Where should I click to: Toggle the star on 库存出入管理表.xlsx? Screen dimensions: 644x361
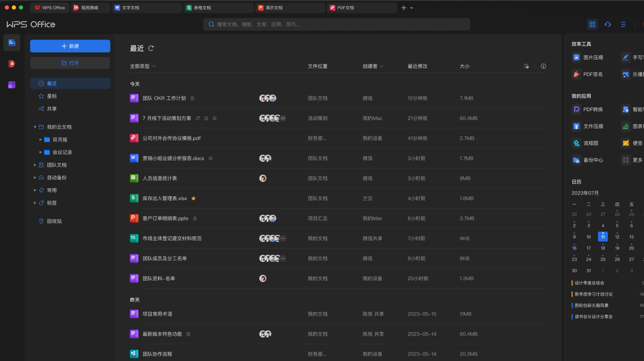point(193,198)
